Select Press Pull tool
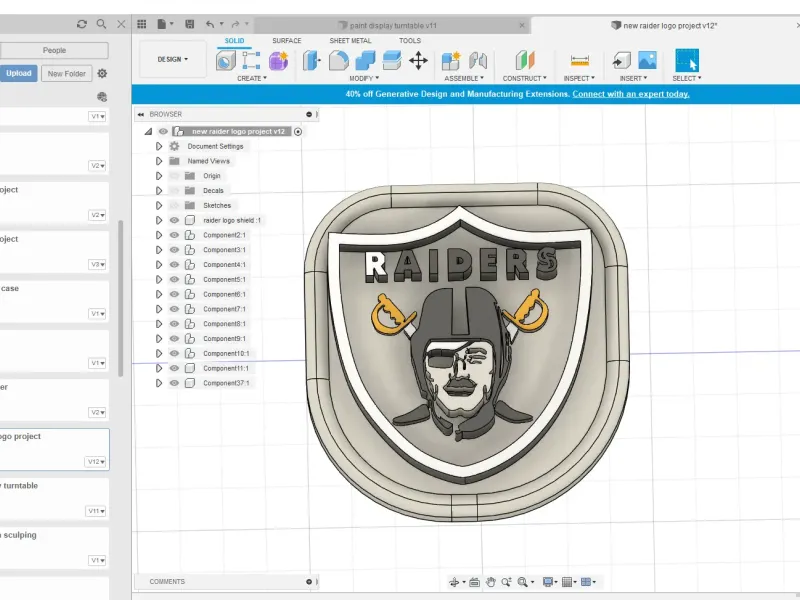 click(x=311, y=61)
